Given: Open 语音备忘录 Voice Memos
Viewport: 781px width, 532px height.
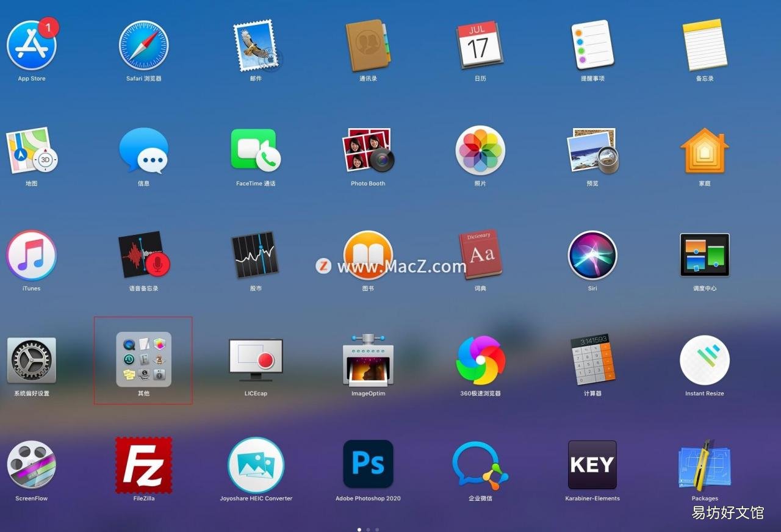Looking at the screenshot, I should pyautogui.click(x=143, y=255).
